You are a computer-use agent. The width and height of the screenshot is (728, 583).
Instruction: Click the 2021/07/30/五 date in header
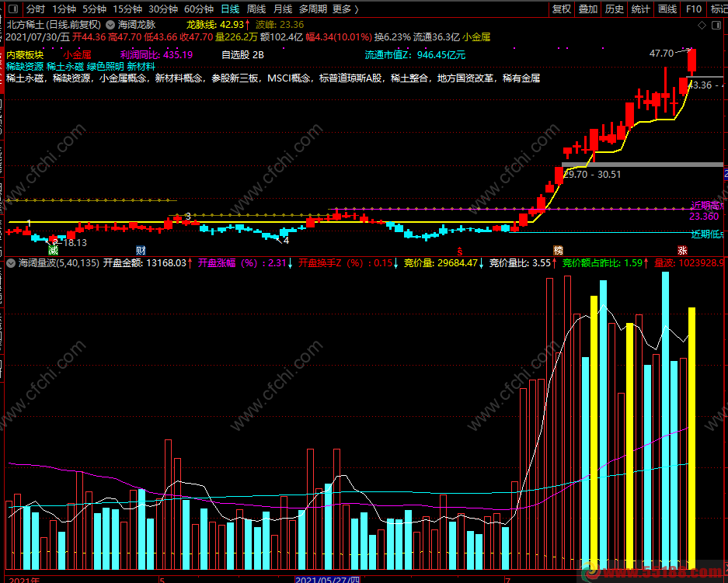click(37, 37)
